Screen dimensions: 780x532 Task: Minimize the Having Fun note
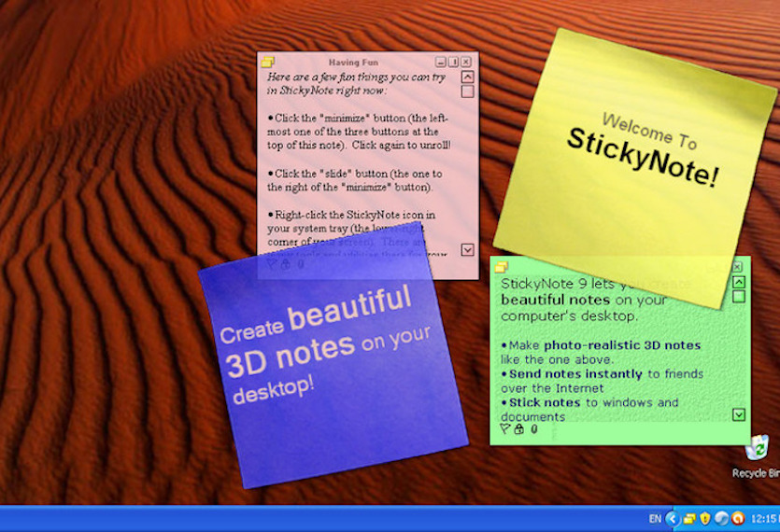pyautogui.click(x=441, y=63)
